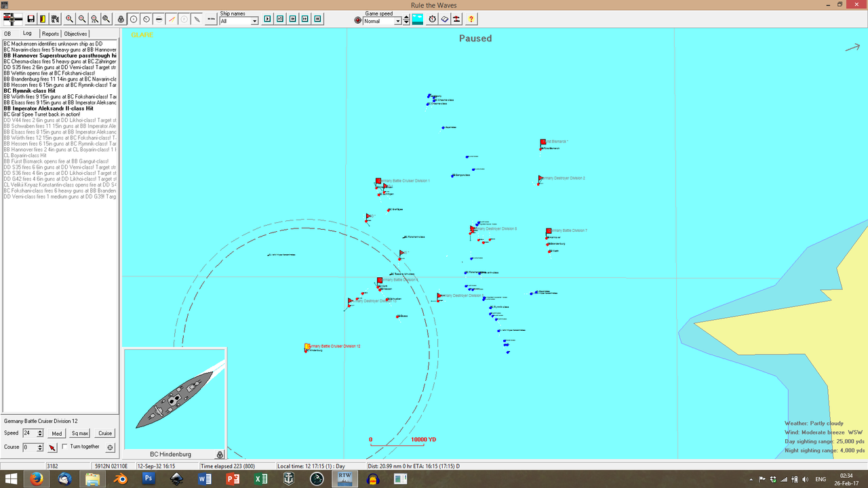Select the Zoom in magnifier tool

[68, 18]
